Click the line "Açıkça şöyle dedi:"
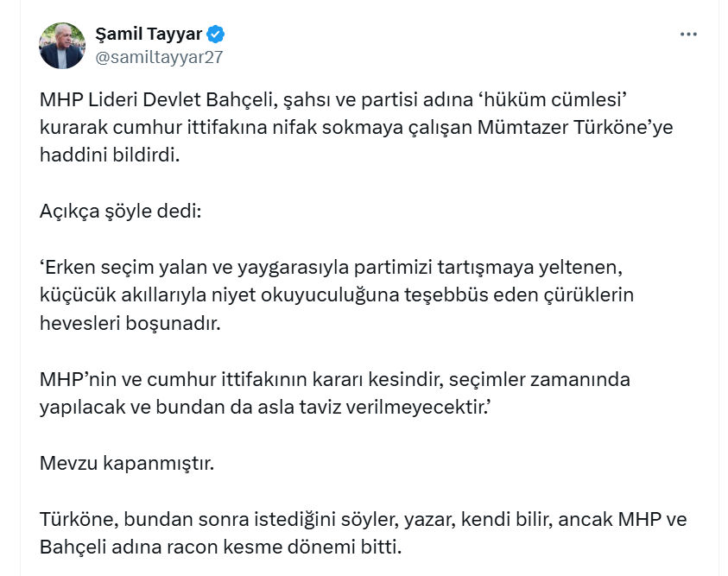 (120, 211)
